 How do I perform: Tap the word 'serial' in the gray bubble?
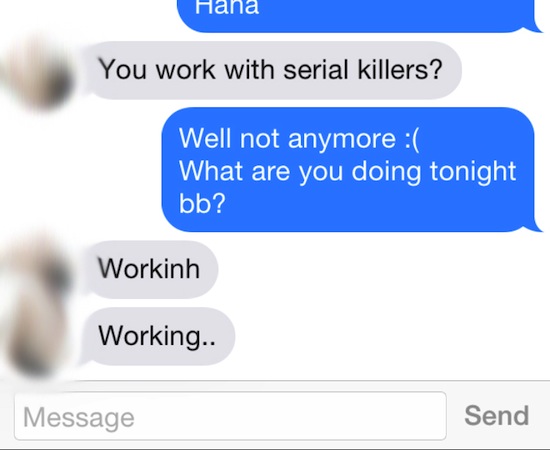point(316,69)
